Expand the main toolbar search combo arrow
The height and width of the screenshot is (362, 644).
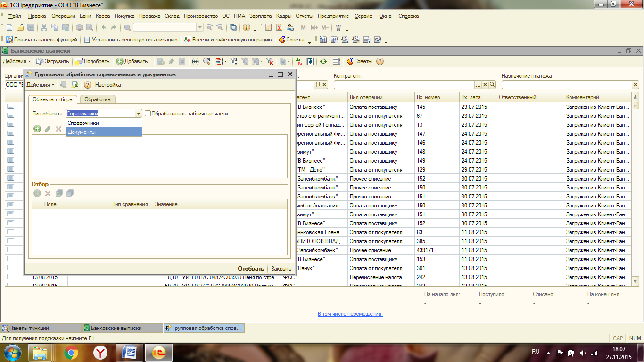point(200,27)
